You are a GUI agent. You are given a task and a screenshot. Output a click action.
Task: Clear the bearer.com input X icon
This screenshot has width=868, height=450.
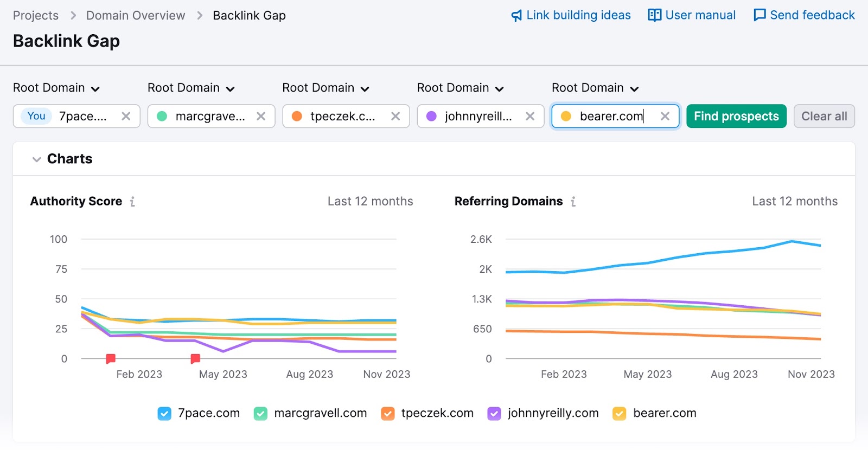click(x=665, y=116)
